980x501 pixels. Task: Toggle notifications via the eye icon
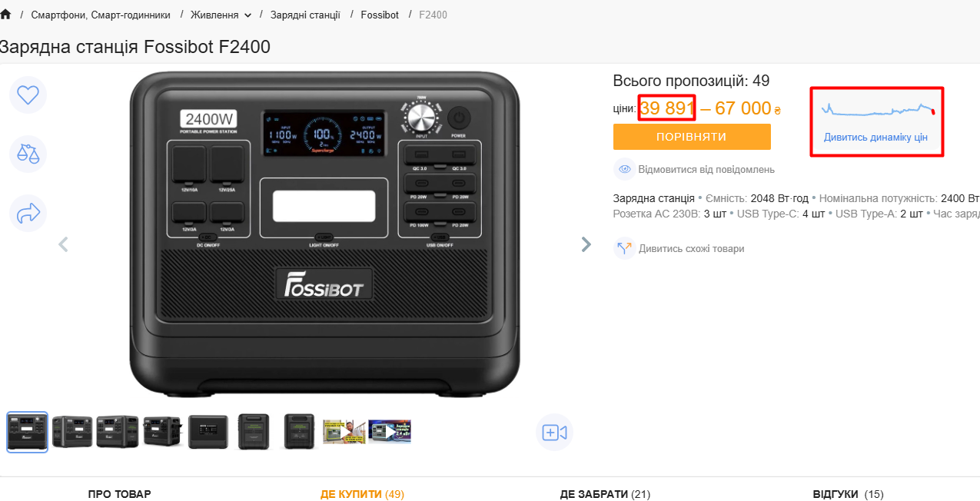pos(624,169)
